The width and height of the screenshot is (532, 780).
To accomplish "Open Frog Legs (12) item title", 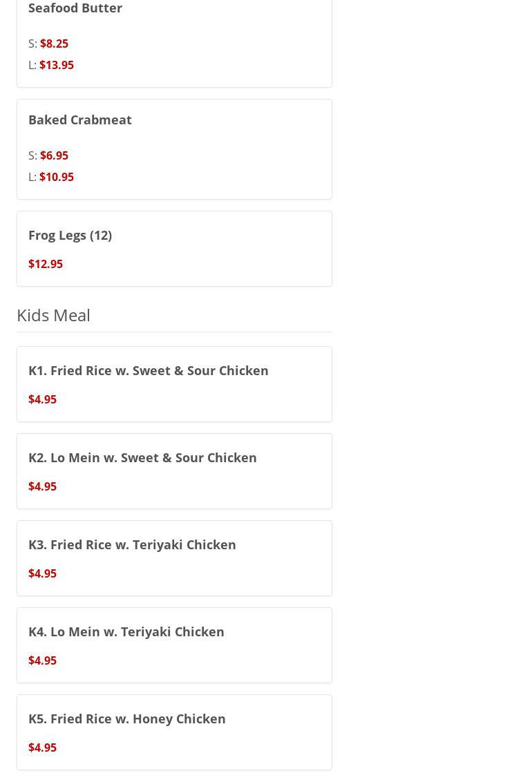I will [70, 235].
